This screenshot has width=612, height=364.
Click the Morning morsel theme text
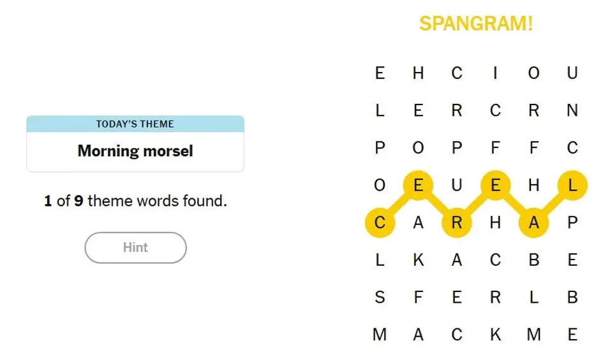point(135,151)
